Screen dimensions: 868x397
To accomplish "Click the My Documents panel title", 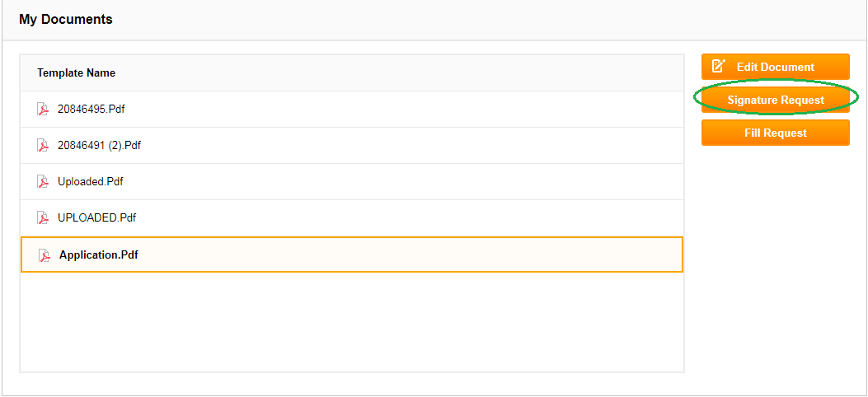I will [x=66, y=19].
